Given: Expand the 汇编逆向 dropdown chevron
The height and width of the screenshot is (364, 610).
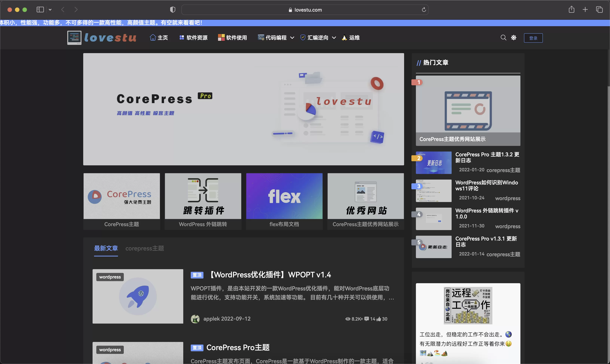Looking at the screenshot, I should pyautogui.click(x=334, y=38).
